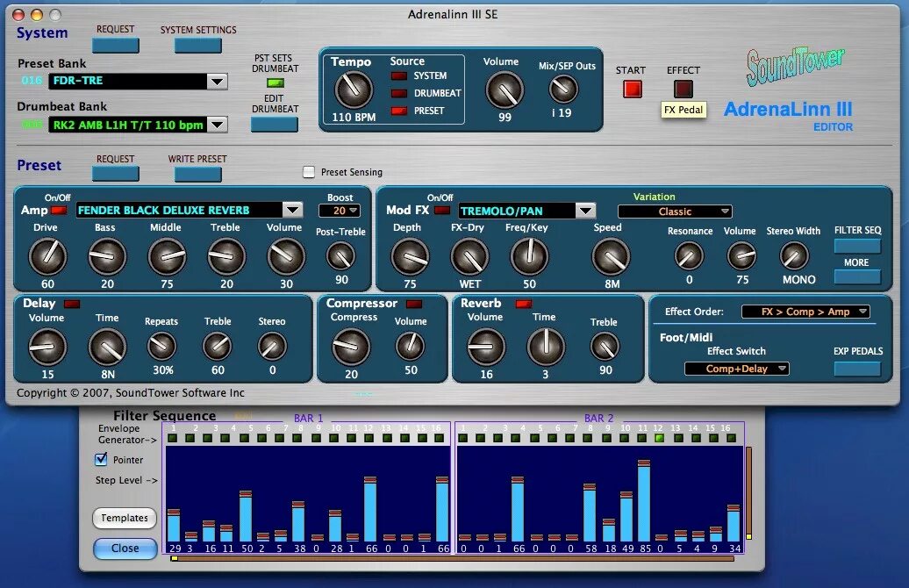The width and height of the screenshot is (909, 588).
Task: Click the Amp Volume knob
Action: pyautogui.click(x=285, y=256)
